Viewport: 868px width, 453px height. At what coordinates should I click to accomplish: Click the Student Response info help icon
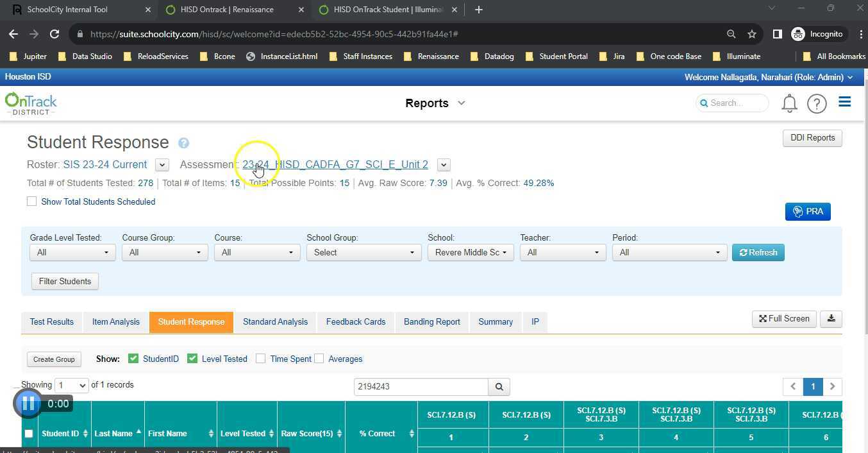point(184,143)
